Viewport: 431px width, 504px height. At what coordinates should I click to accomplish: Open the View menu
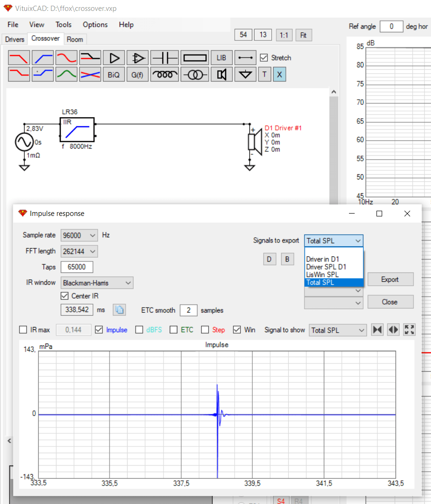coord(37,25)
